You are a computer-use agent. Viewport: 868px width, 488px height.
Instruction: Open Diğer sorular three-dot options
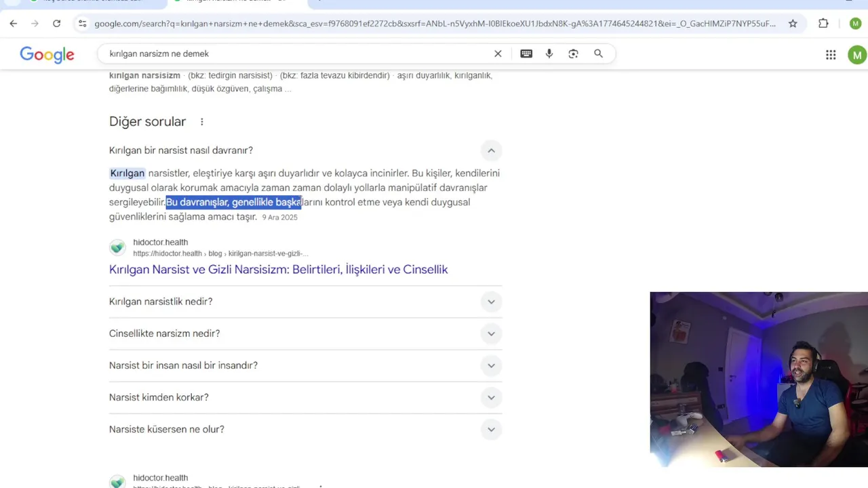tap(201, 122)
